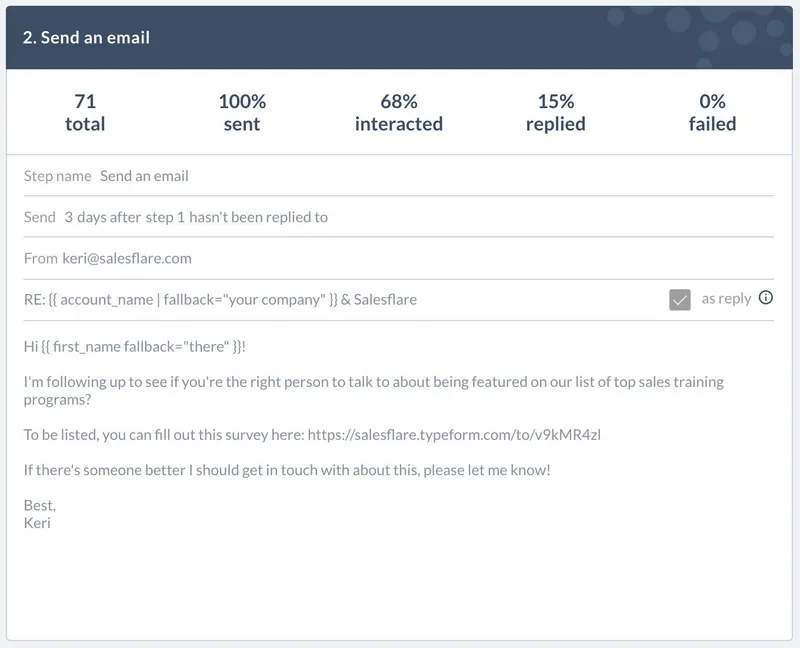Click the From address keri@salesflare.com
Image resolution: width=800 pixels, height=648 pixels.
[x=127, y=258]
